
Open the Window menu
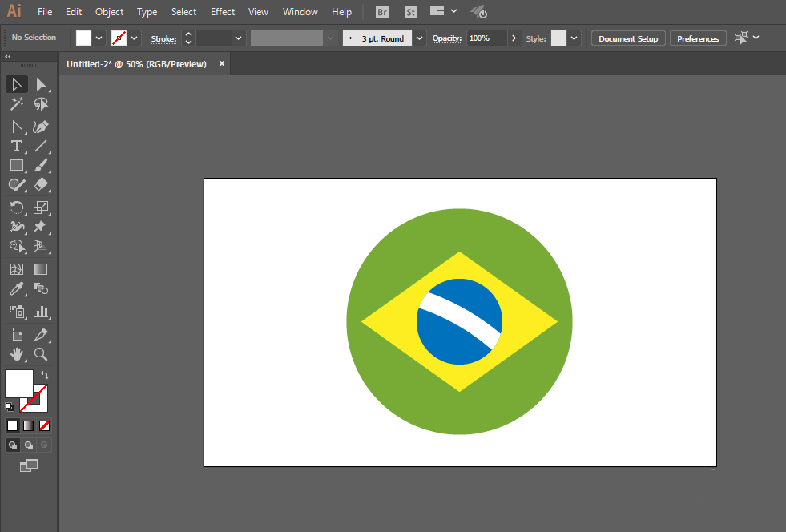[x=300, y=12]
